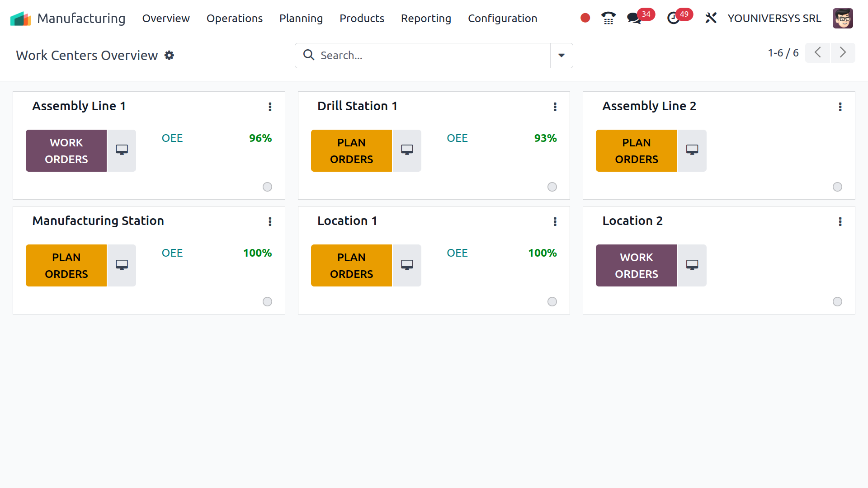Viewport: 868px width, 488px height.
Task: Open developer tools via the wrench icon
Action: [x=711, y=19]
